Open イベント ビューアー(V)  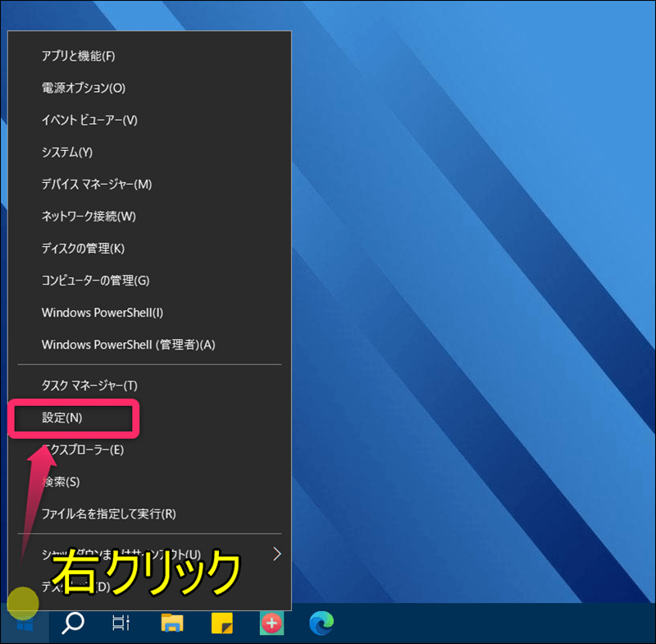tap(89, 120)
